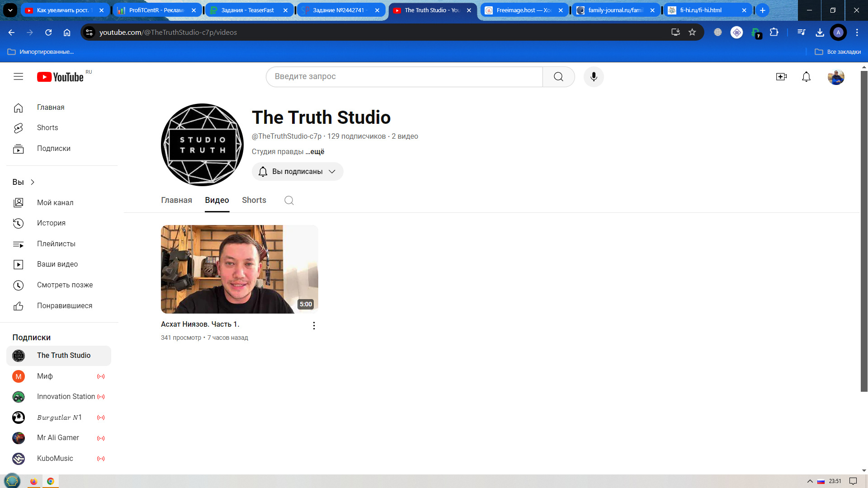
Task: Go to 'Главная' in sidebar
Action: (59, 108)
